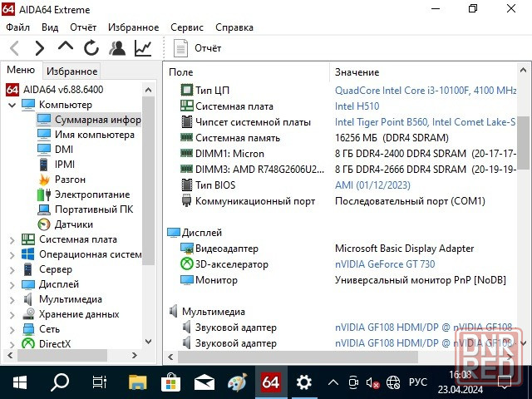Click the Операционная система Windows icon
Screen dimensions: 532x399
tap(27, 254)
